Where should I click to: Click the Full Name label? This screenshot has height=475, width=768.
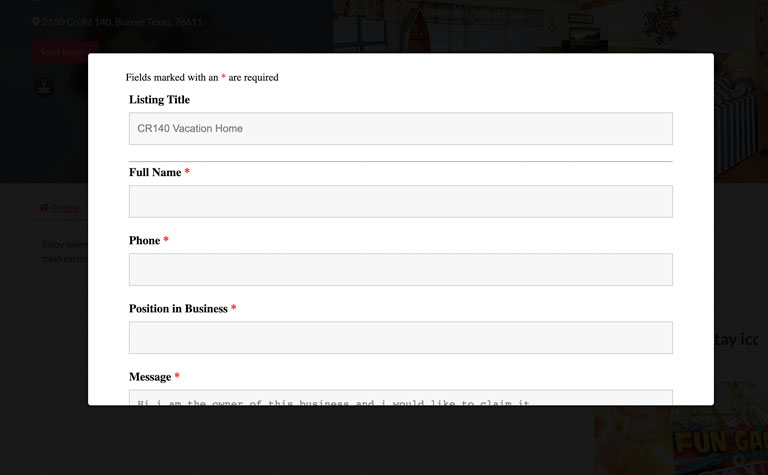155,172
